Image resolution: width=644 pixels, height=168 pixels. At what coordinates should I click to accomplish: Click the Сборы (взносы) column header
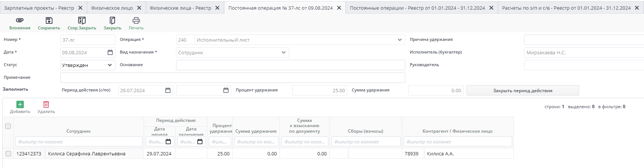click(366, 131)
